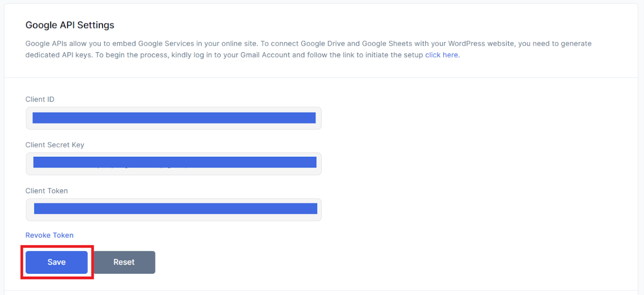
Task: Click the "Client ID" field label
Action: point(40,99)
